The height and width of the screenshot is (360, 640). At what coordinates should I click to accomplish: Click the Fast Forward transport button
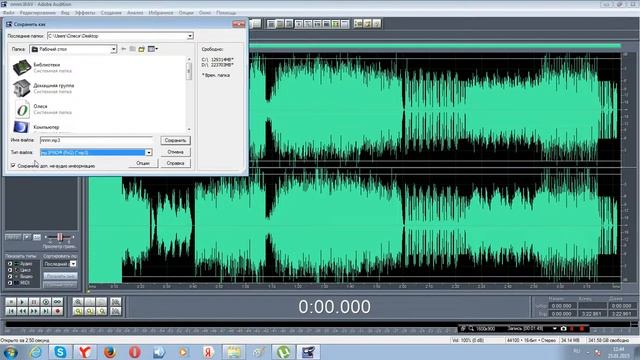34,311
